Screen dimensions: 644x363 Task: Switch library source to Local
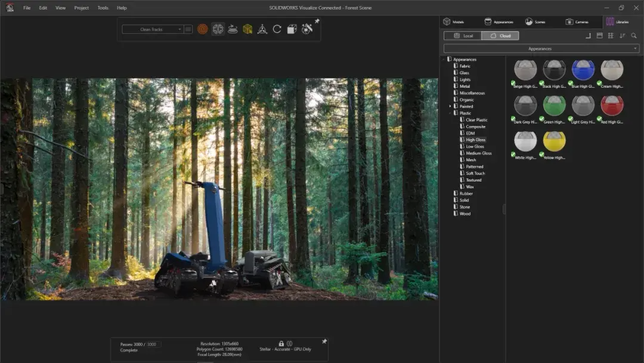point(463,36)
